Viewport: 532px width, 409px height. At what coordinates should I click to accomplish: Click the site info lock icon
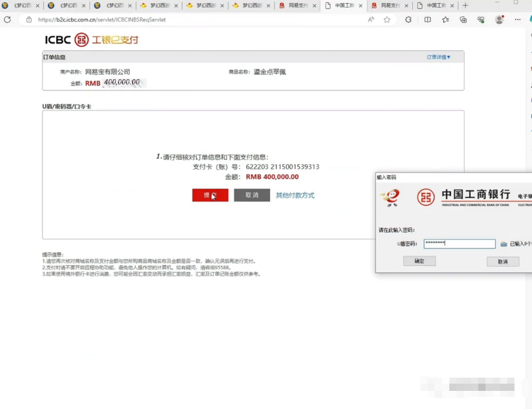(29, 19)
